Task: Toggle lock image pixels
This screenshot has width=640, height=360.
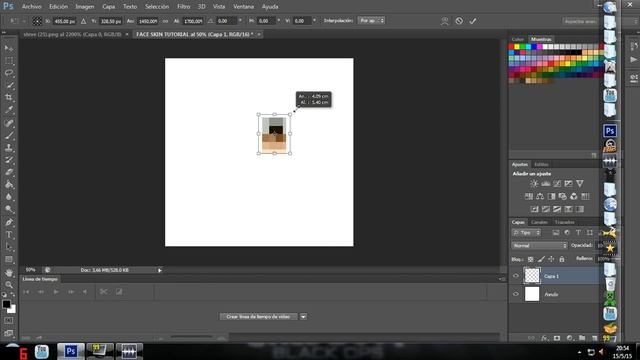Action: (x=541, y=259)
